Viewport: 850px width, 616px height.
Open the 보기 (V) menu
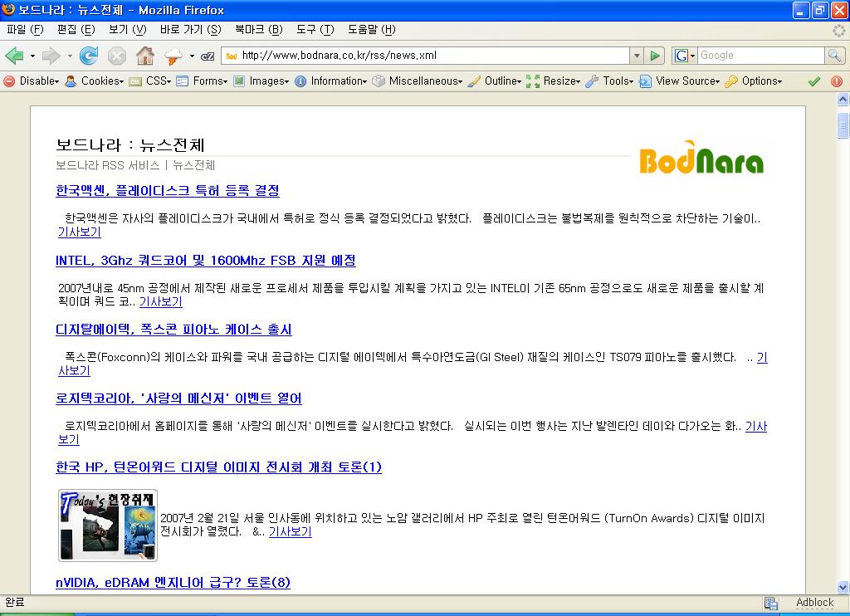[x=127, y=30]
